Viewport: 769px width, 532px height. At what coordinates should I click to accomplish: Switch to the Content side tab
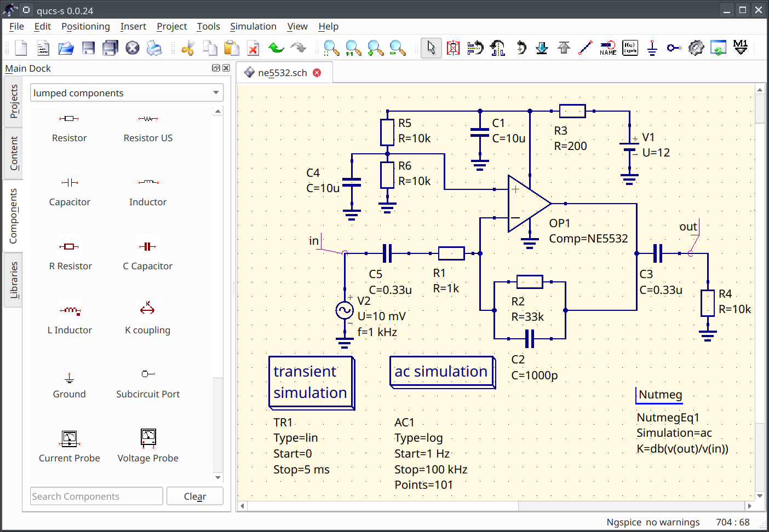coord(13,153)
